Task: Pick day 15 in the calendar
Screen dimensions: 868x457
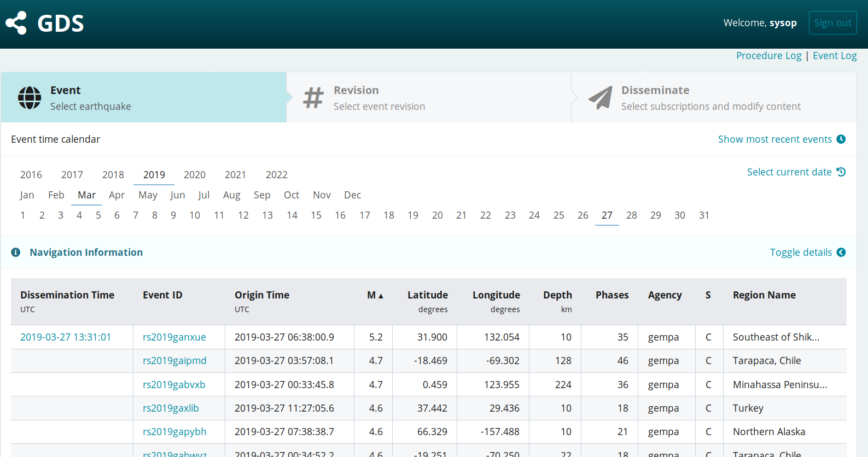Action: tap(316, 215)
